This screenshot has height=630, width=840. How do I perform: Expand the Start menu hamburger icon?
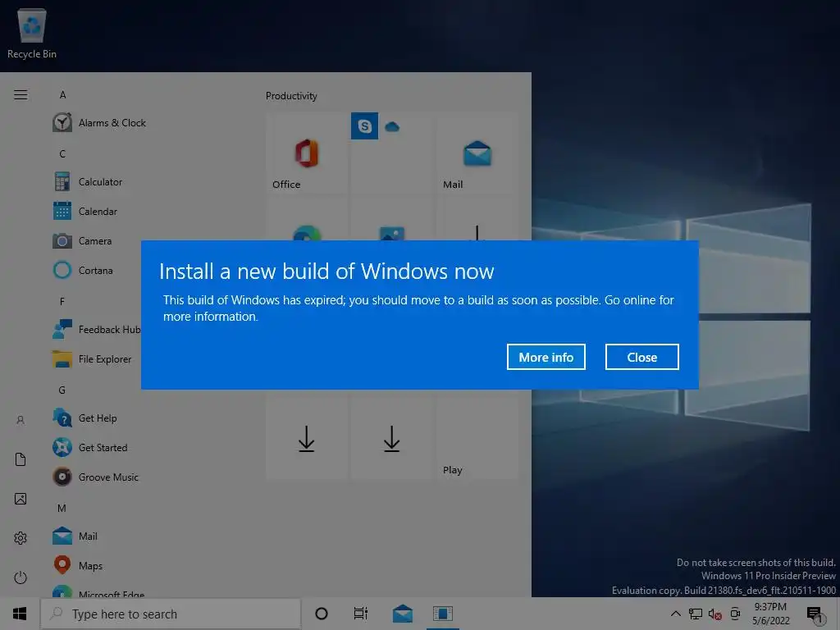21,95
